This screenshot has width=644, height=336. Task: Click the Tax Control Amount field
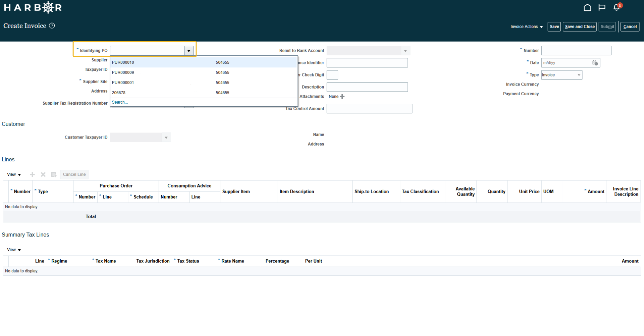[369, 109]
